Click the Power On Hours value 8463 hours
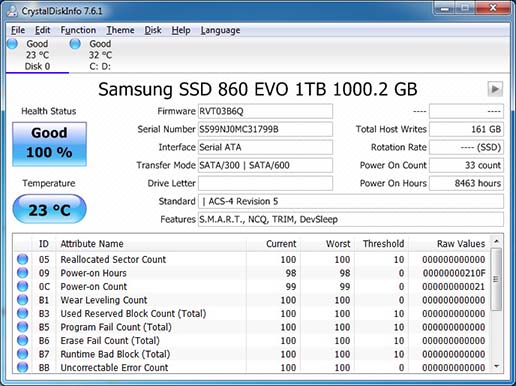Viewport: 516px width, 386px height. (x=466, y=183)
